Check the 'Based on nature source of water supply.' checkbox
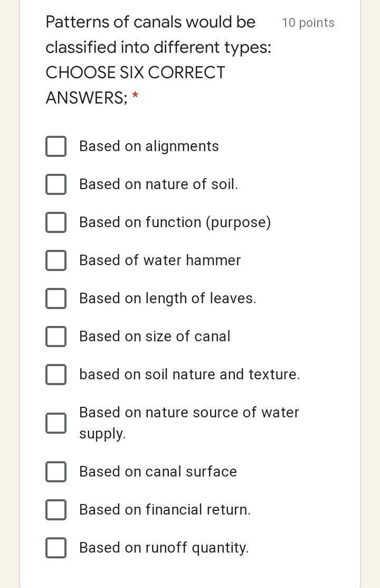 [56, 423]
